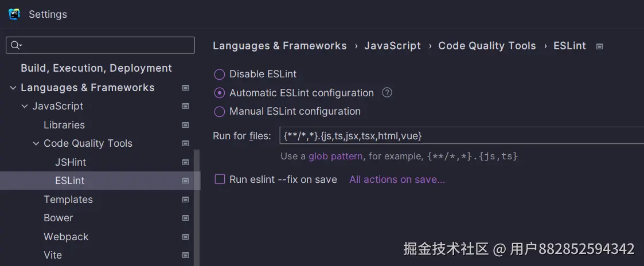Open the All actions on save link

397,179
